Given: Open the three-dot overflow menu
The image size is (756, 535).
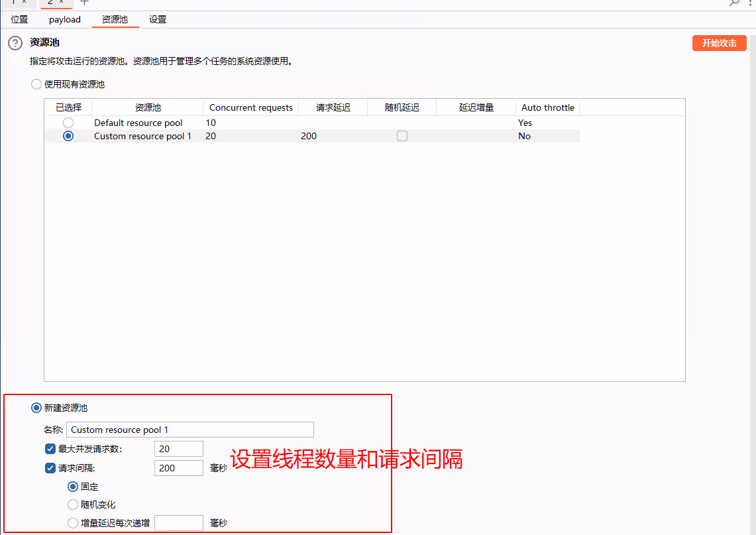Looking at the screenshot, I should 751,4.
